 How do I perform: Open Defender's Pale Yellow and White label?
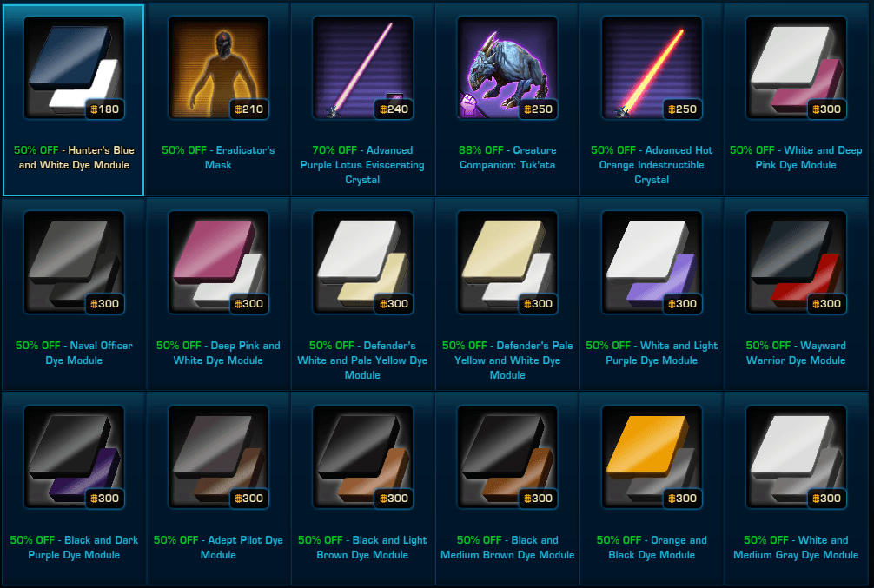(507, 360)
